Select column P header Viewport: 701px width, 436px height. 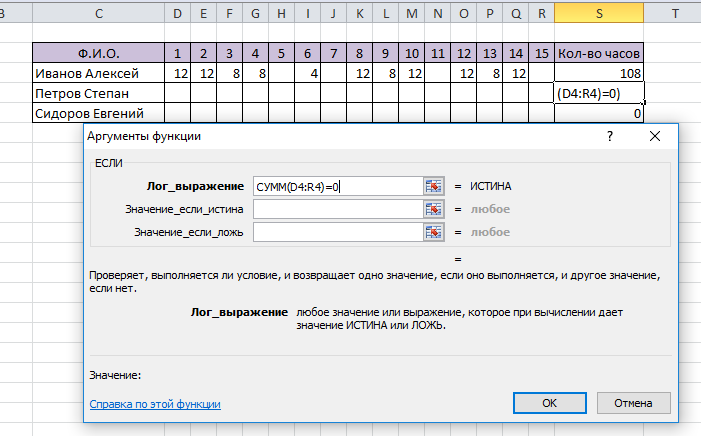point(490,13)
